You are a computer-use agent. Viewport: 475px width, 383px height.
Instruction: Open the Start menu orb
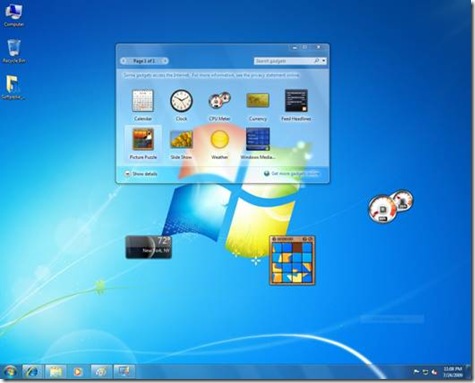(10, 371)
